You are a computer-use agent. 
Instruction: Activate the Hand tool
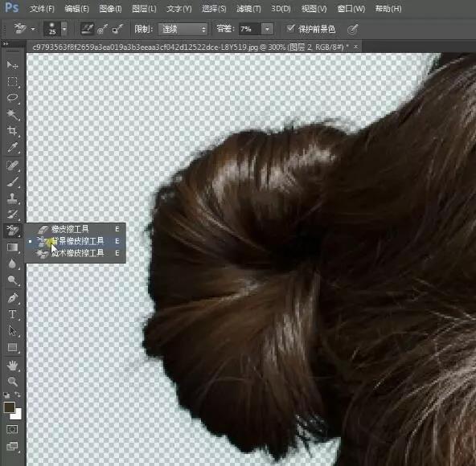[12, 366]
